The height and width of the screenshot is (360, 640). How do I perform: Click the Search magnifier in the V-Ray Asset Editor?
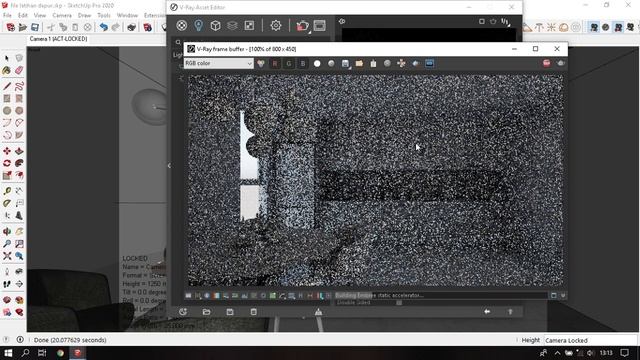point(178,42)
